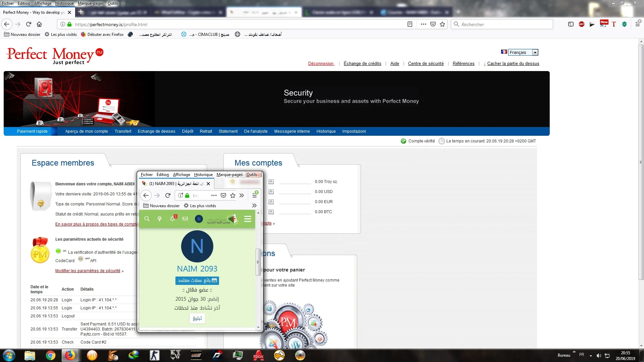Screen dimensions: 644x362
Task: Reload the Perfect Money profile page
Action: (29, 24)
